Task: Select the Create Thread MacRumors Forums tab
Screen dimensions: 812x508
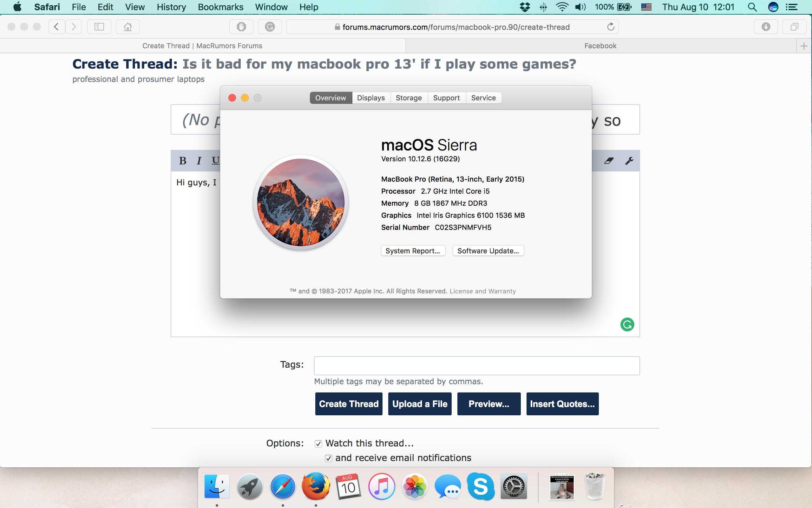Action: (202, 46)
